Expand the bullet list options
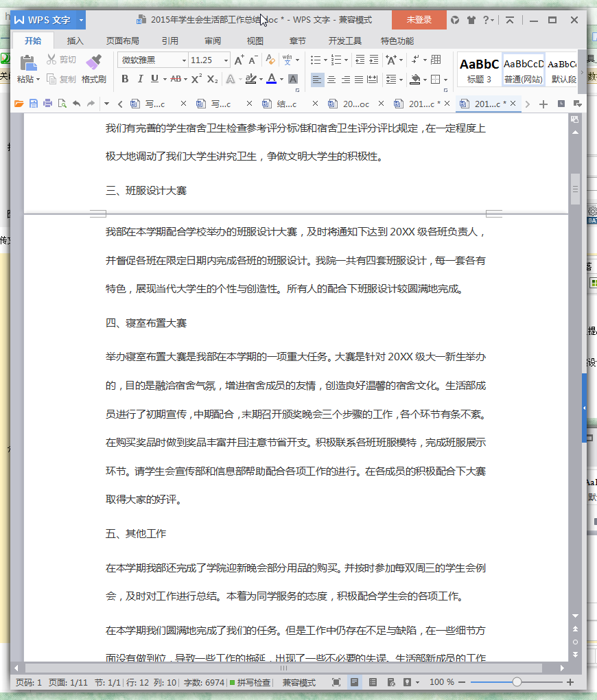597x700 pixels. (325, 60)
